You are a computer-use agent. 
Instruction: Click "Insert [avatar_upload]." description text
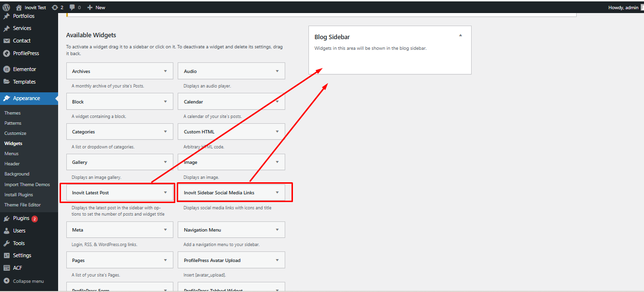[x=205, y=275]
